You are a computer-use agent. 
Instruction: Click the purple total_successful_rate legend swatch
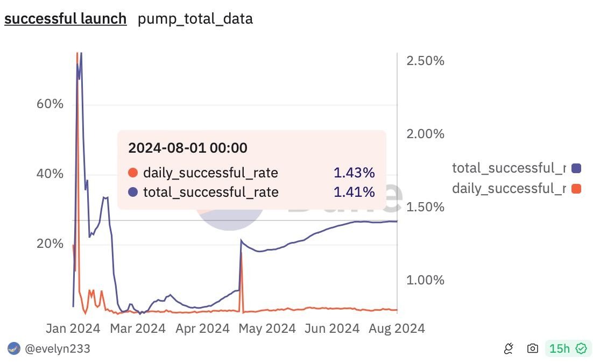tap(576, 168)
